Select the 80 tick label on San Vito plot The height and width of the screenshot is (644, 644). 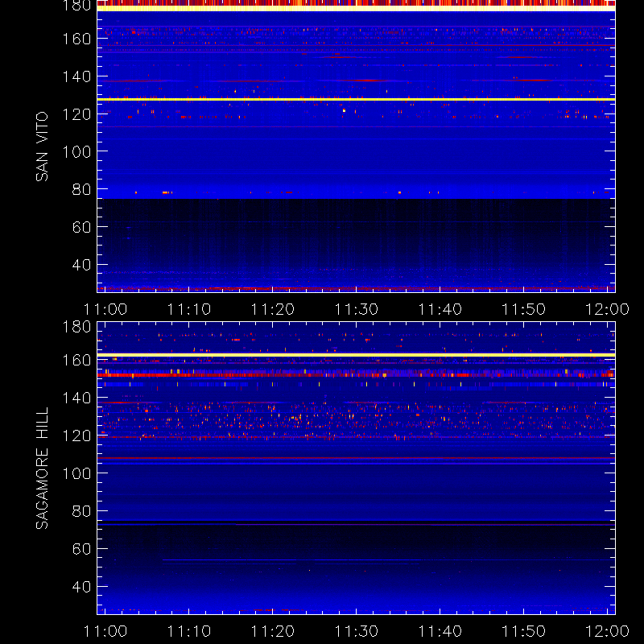[x=81, y=189]
